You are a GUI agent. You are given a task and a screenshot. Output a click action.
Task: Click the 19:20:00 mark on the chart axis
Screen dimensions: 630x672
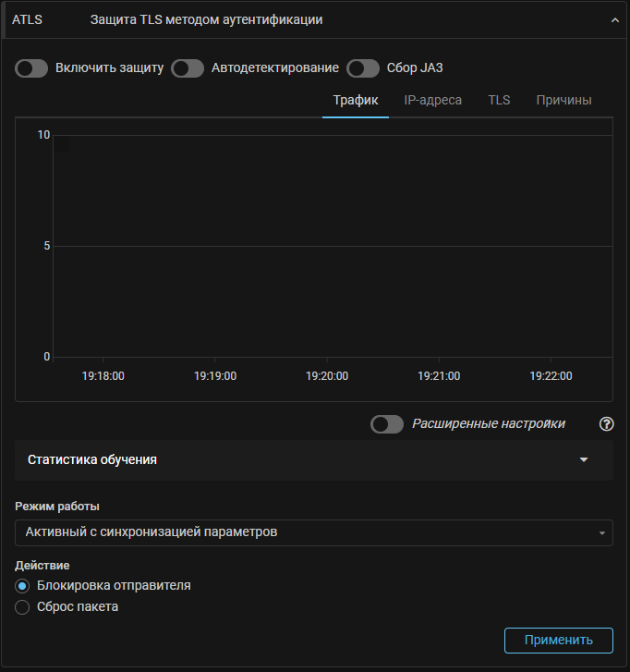[327, 376]
